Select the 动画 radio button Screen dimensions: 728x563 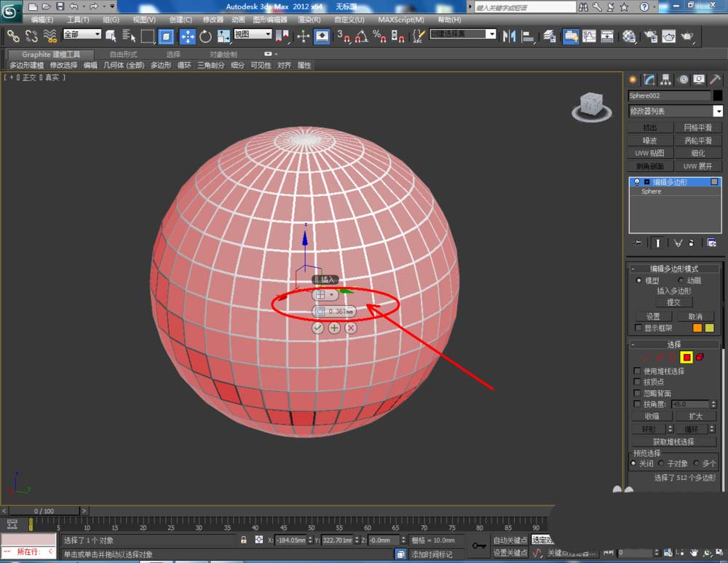[681, 280]
